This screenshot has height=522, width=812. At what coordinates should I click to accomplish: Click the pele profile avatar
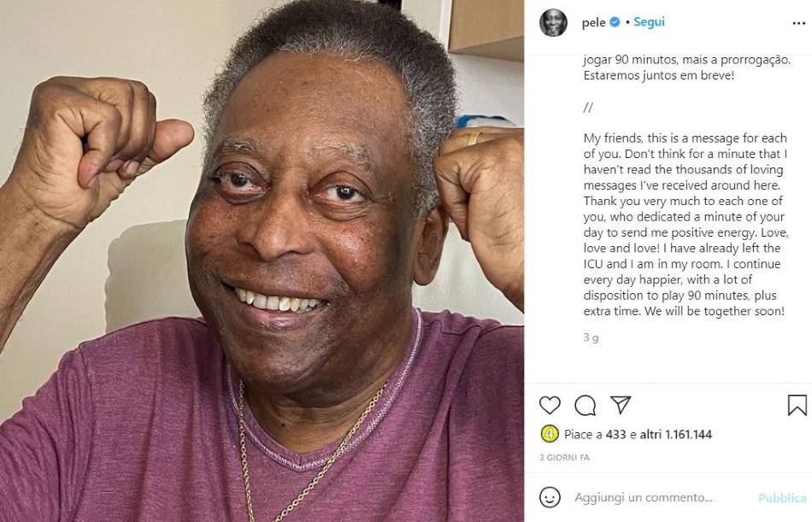(x=553, y=23)
